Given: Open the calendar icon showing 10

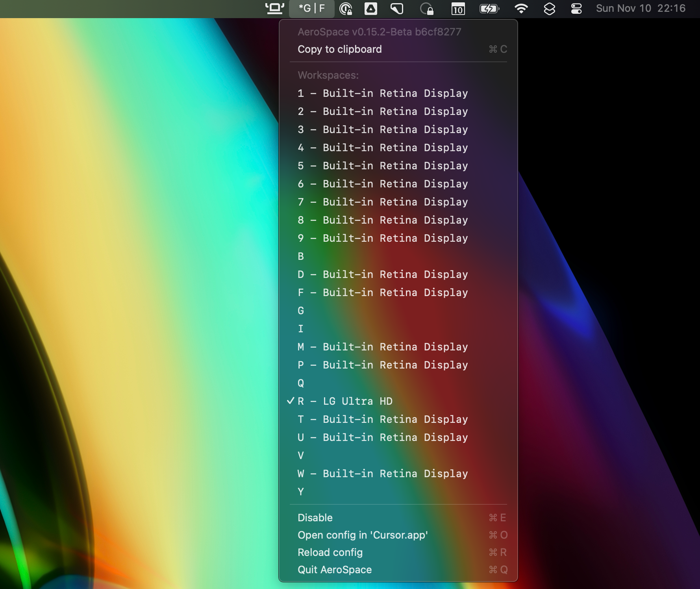Looking at the screenshot, I should (457, 8).
